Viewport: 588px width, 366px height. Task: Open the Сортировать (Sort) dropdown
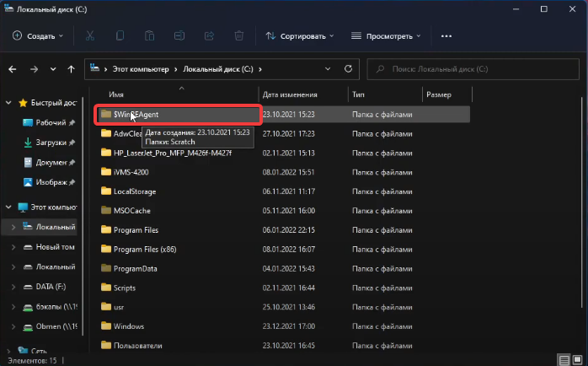[300, 36]
